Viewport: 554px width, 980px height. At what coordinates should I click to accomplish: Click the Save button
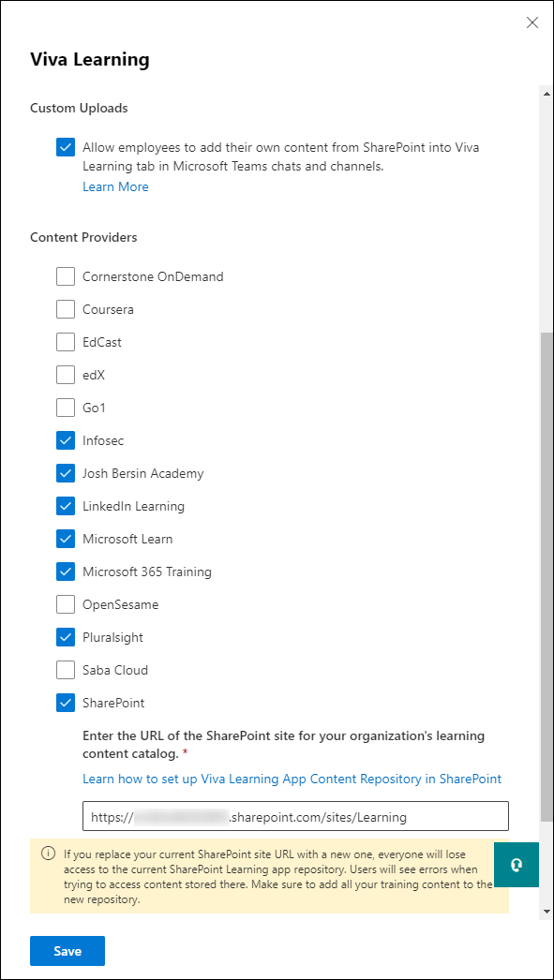pyautogui.click(x=67, y=950)
